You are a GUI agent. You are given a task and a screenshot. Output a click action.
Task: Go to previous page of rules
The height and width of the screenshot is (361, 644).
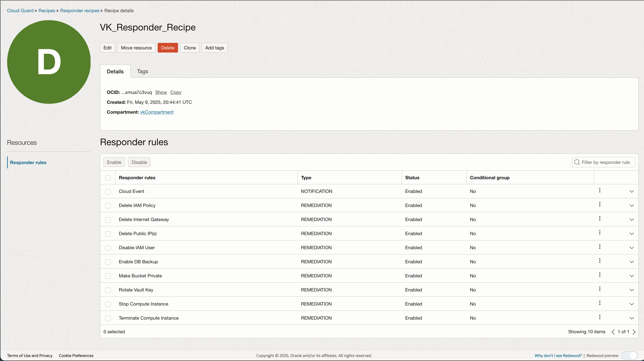pyautogui.click(x=613, y=332)
